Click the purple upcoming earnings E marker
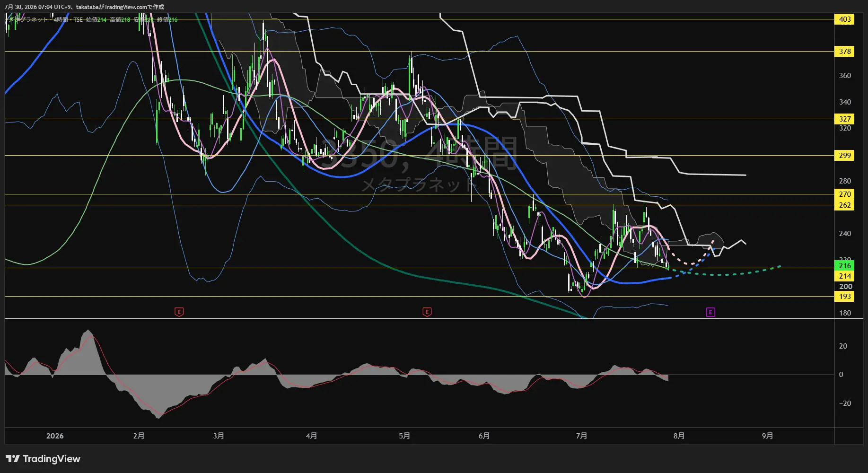The width and height of the screenshot is (868, 473). pos(710,312)
